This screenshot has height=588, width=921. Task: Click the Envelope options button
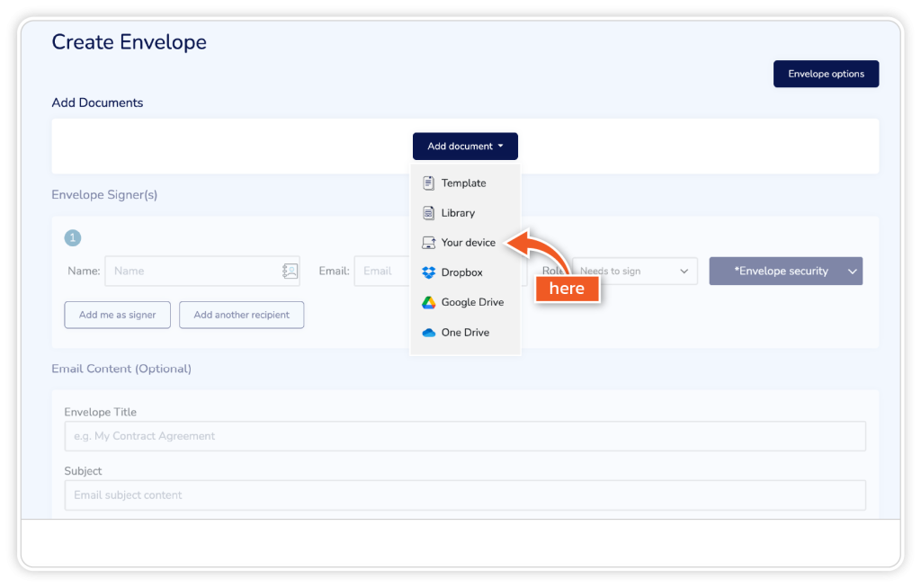coord(826,74)
